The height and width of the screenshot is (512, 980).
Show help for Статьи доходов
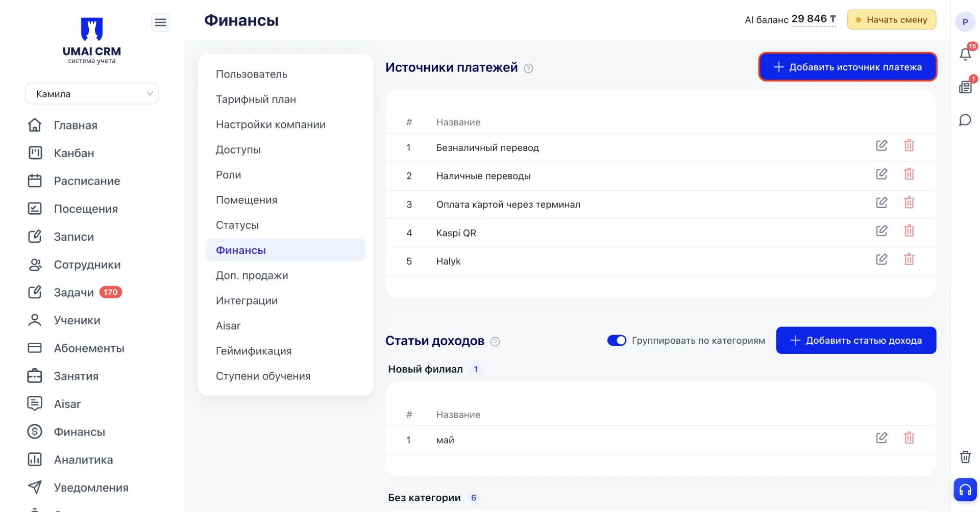click(495, 342)
